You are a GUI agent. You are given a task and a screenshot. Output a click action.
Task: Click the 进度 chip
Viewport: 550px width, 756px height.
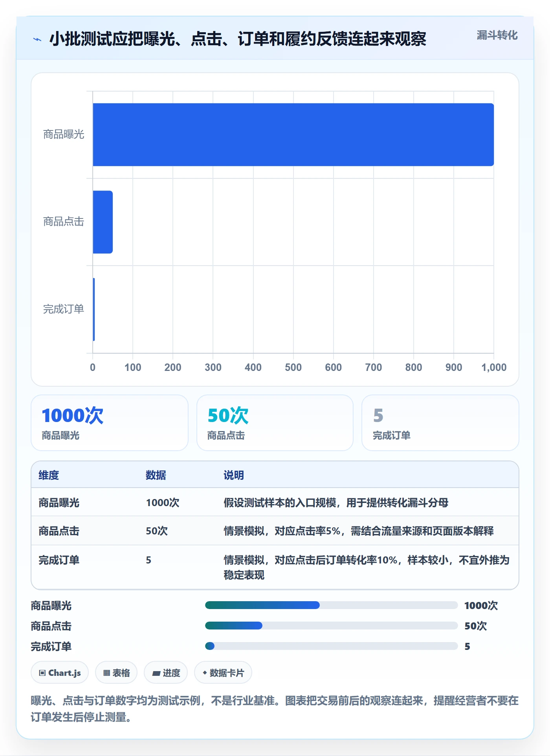tap(166, 673)
